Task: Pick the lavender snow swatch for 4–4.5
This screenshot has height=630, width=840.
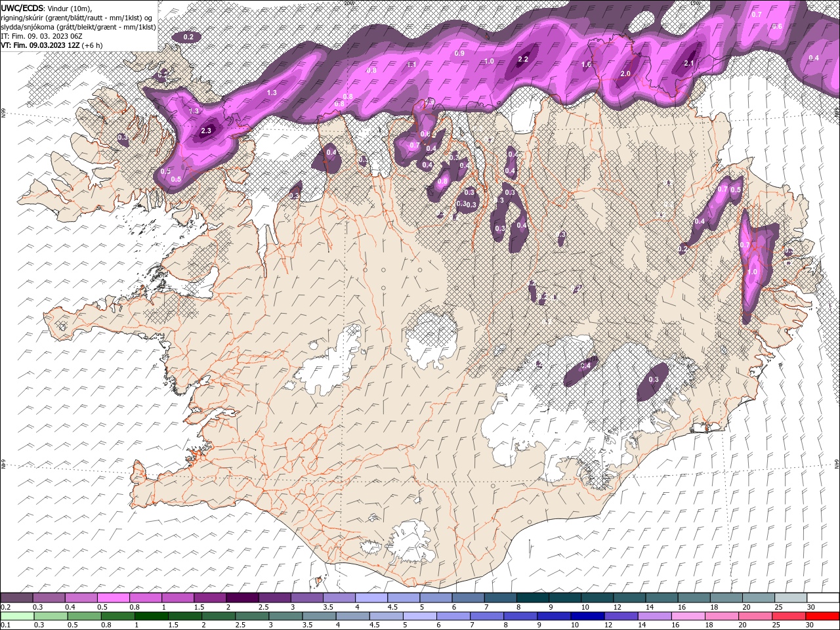Action: (371, 598)
